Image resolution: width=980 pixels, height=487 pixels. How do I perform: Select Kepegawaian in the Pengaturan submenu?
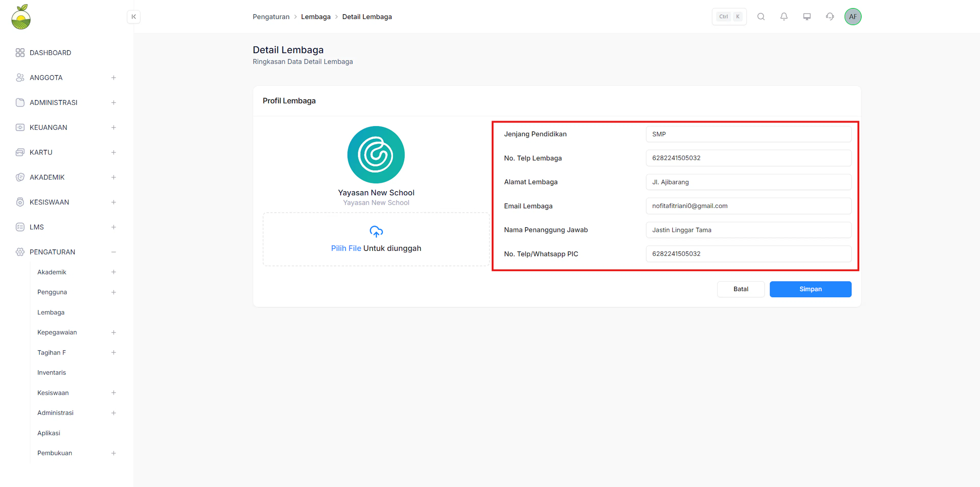pyautogui.click(x=57, y=332)
